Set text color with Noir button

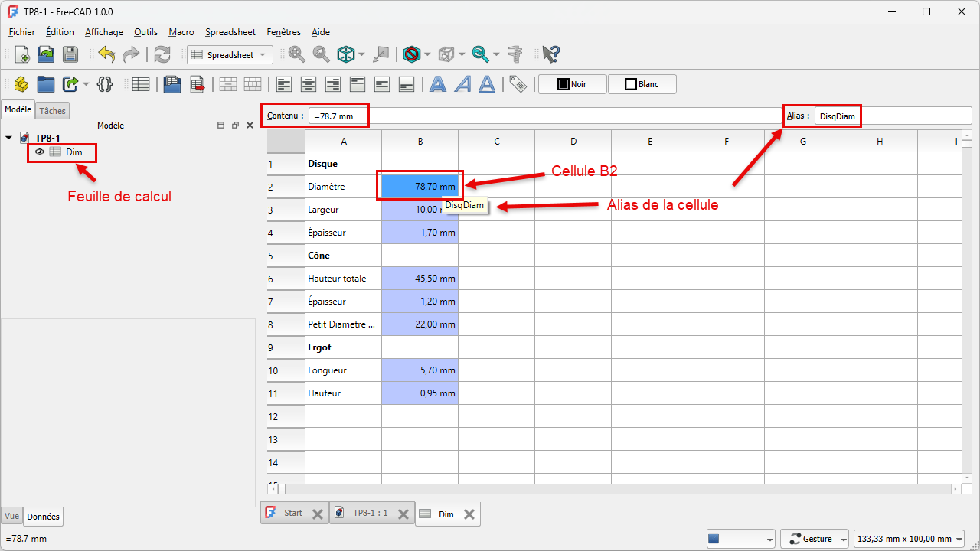[573, 84]
